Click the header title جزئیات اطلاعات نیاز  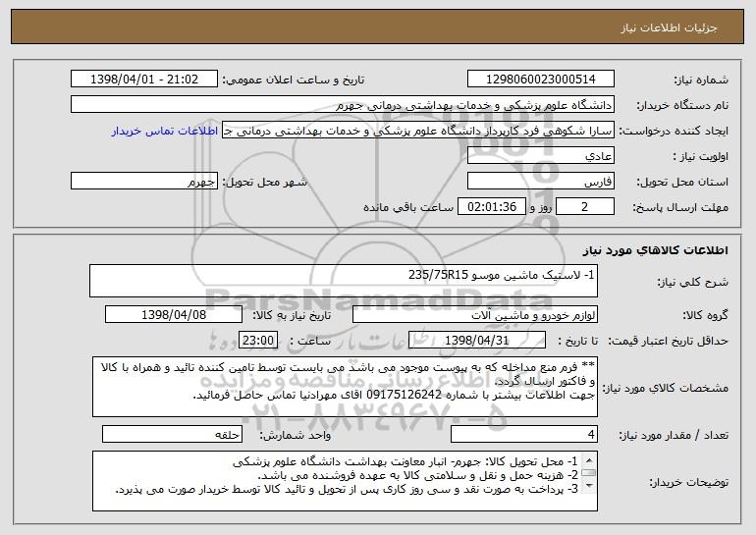tap(669, 27)
